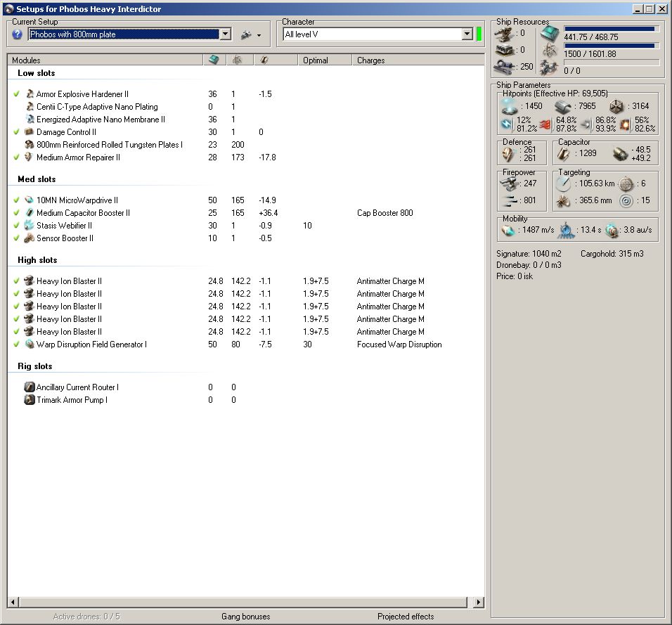The width and height of the screenshot is (672, 625).
Task: Click the Rig slots group heading
Action: pyautogui.click(x=34, y=366)
